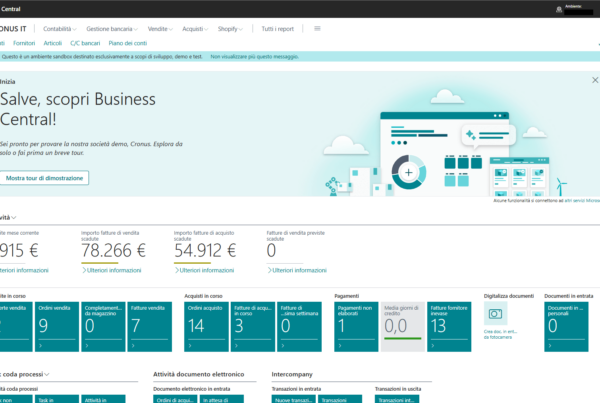
Task: Click the altri servizi Microsoft link
Action: 582,201
